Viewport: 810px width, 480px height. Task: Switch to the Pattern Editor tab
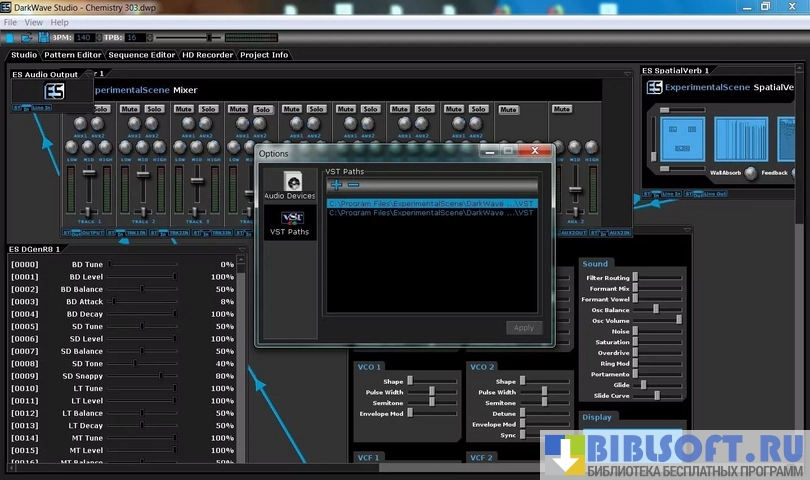click(73, 55)
